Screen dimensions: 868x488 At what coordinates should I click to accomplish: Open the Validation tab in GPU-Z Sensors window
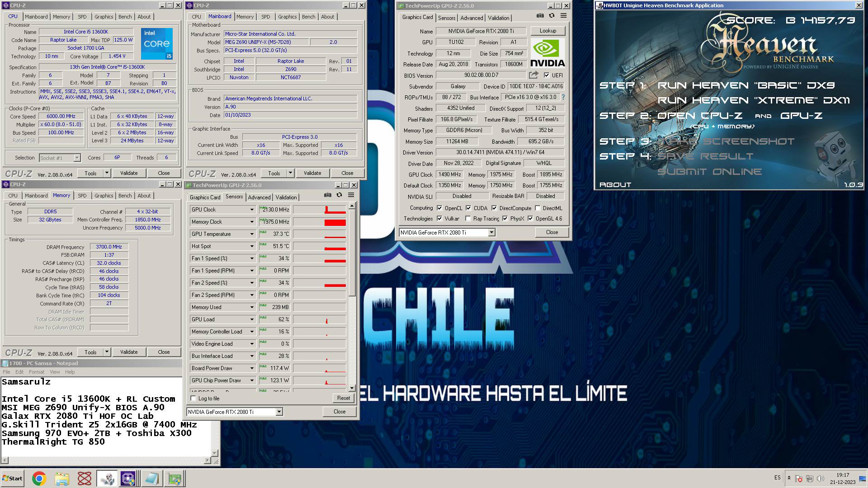(286, 197)
